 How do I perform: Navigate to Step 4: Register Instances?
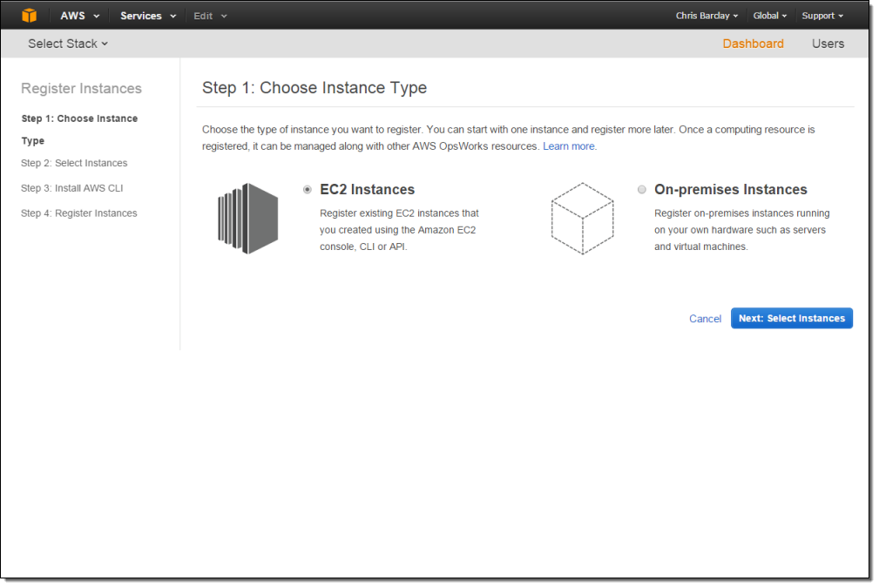tap(78, 213)
